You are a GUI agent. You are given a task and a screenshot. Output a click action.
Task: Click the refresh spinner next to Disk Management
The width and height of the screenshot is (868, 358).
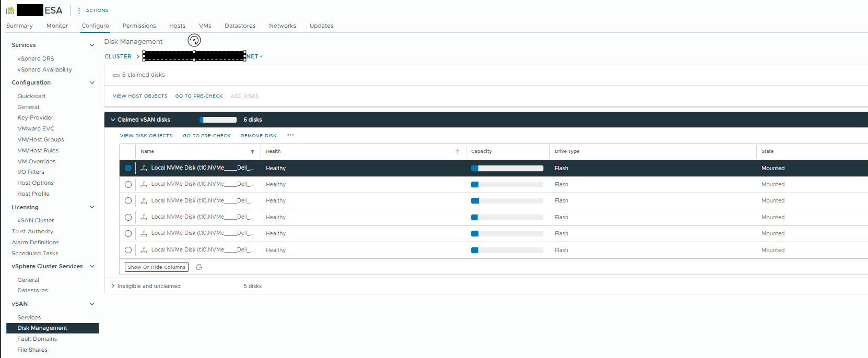(x=194, y=41)
